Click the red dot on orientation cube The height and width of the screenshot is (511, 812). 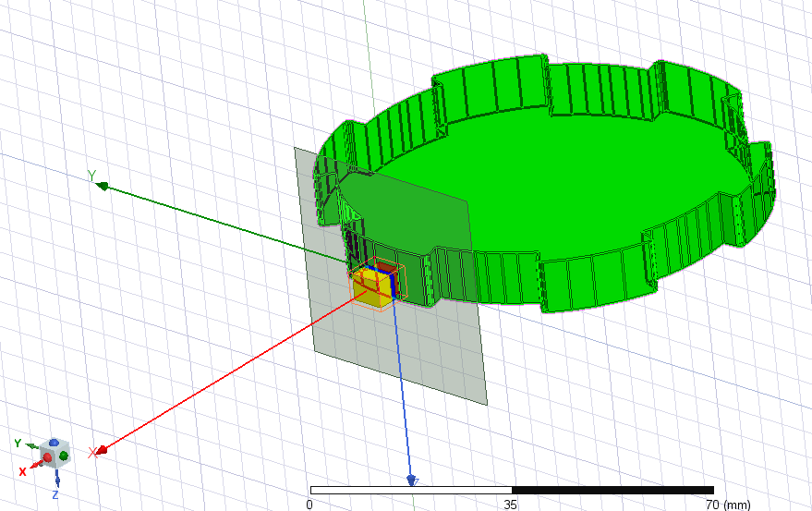point(48,457)
